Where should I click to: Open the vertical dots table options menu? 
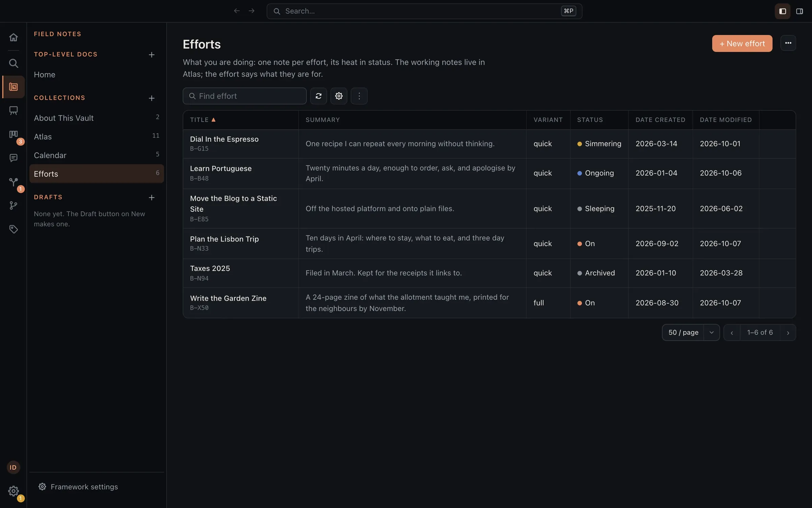[359, 96]
